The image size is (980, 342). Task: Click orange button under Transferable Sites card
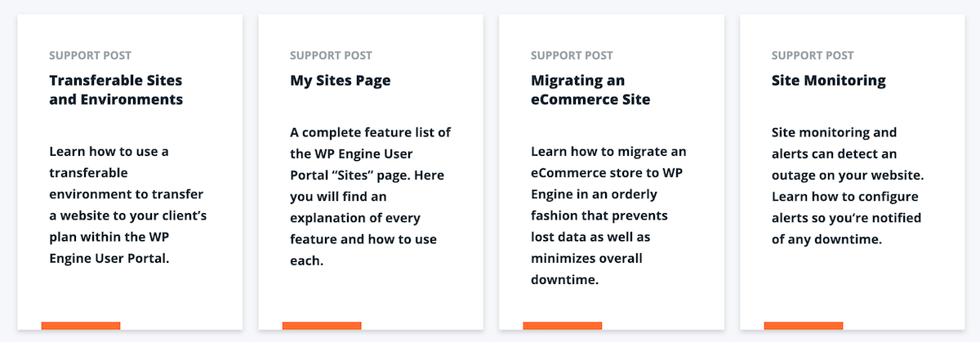[x=81, y=326]
